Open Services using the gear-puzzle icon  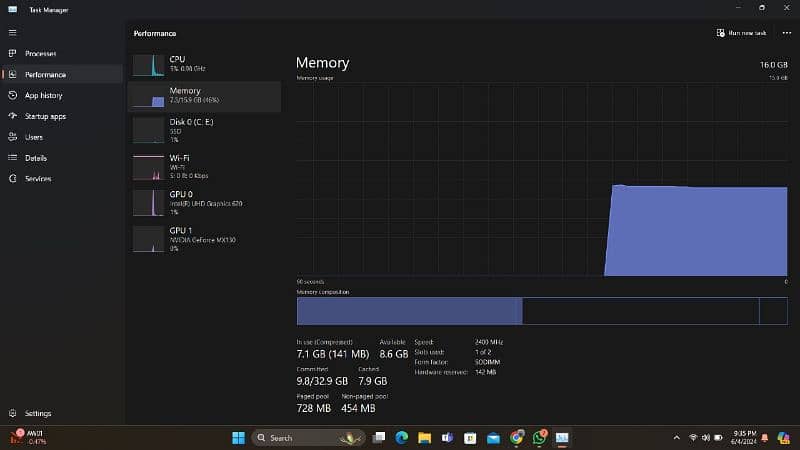(12, 179)
